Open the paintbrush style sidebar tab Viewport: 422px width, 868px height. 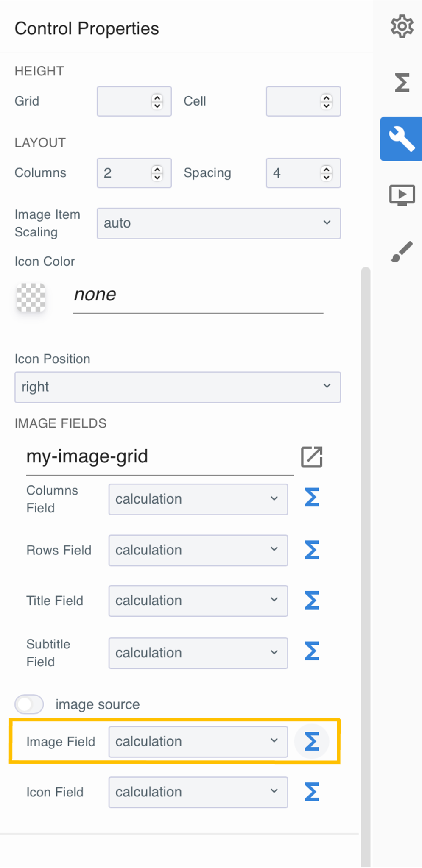(401, 252)
